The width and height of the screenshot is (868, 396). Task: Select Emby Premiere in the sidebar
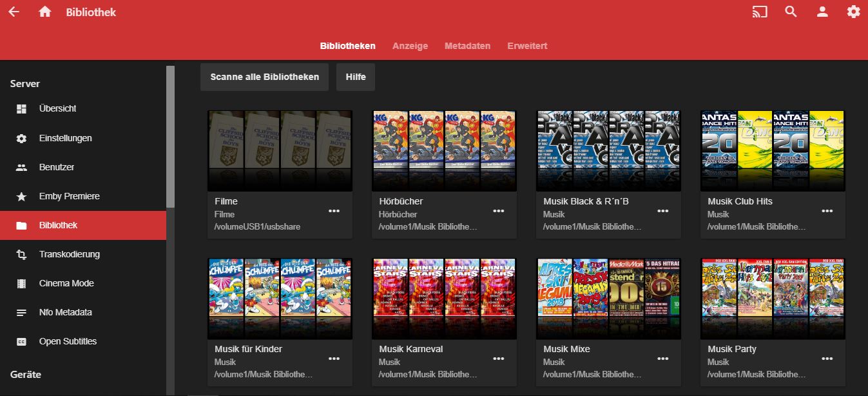click(x=83, y=196)
